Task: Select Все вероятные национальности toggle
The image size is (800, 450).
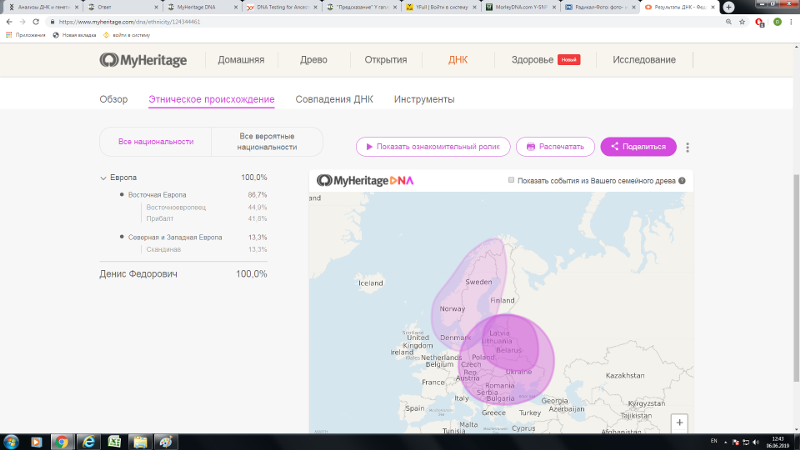Action: [x=267, y=142]
